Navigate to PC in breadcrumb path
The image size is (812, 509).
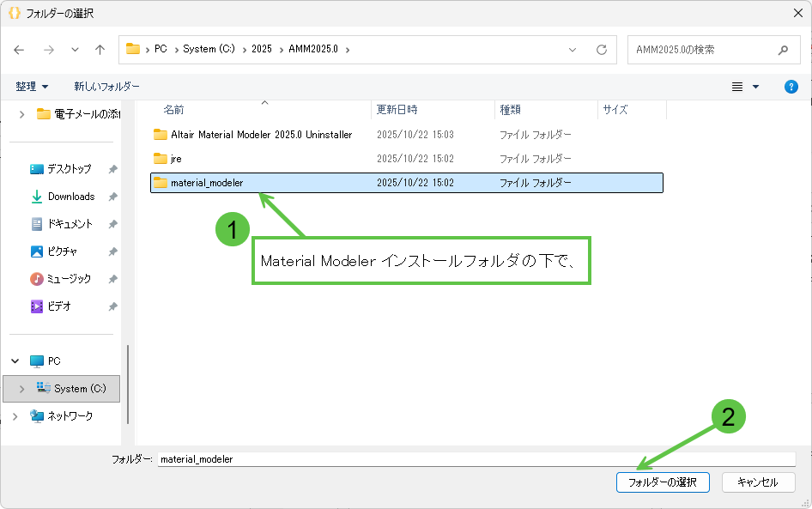coord(161,49)
